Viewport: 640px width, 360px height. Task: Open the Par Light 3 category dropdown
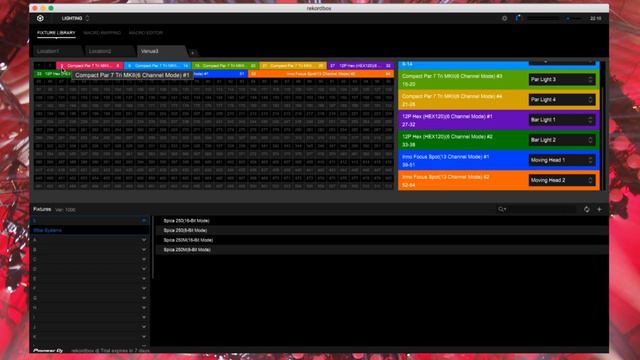pyautogui.click(x=562, y=80)
